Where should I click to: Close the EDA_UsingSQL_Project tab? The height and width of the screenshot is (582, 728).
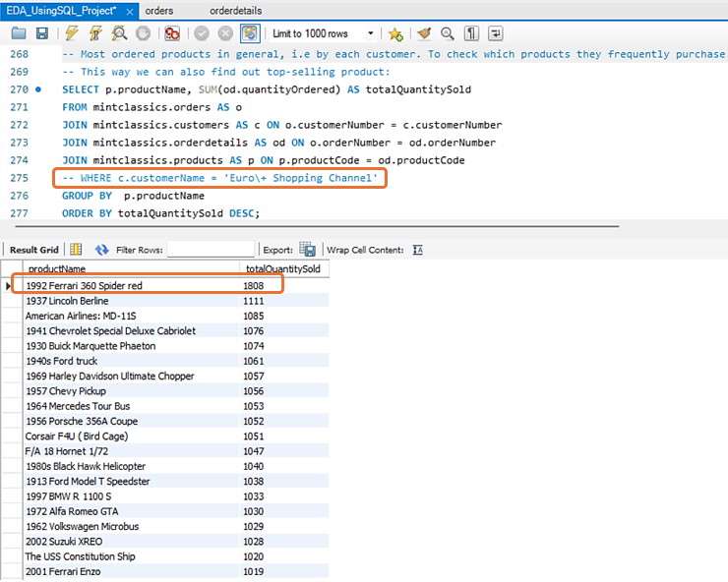130,12
